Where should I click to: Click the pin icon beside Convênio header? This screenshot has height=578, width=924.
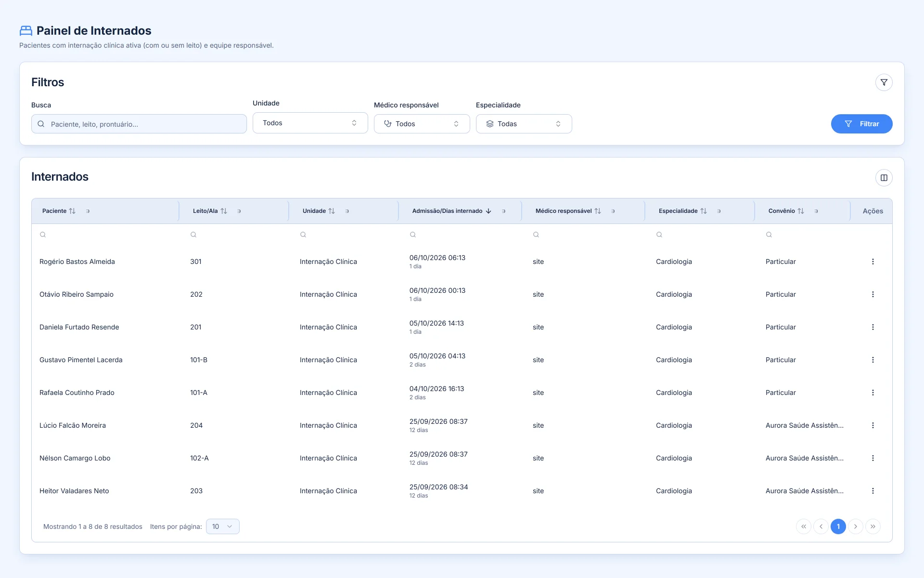coord(816,211)
